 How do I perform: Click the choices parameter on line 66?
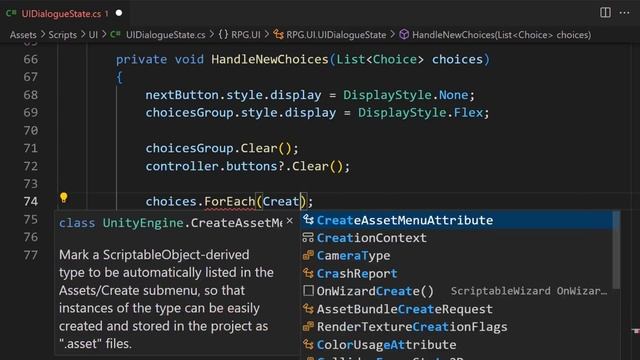click(458, 60)
